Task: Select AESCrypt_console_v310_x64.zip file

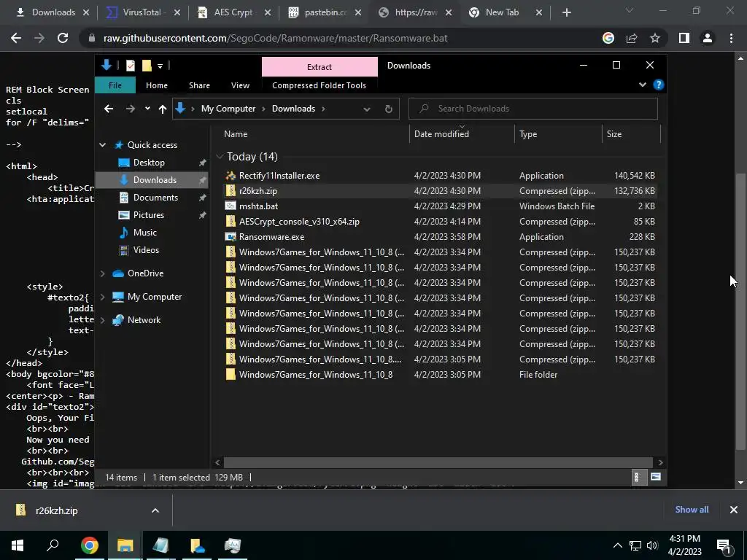Action: click(299, 222)
